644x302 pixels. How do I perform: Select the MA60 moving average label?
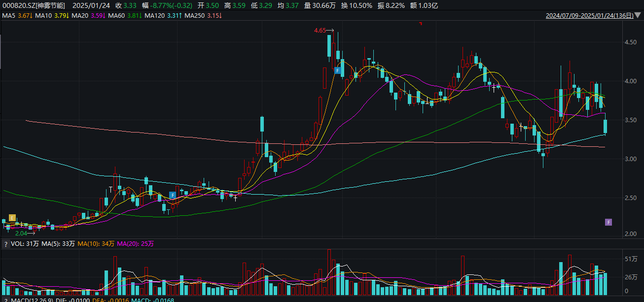point(116,16)
